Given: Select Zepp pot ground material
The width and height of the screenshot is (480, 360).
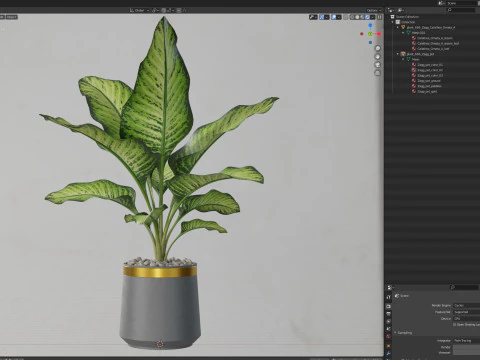Looking at the screenshot, I should coord(429,81).
